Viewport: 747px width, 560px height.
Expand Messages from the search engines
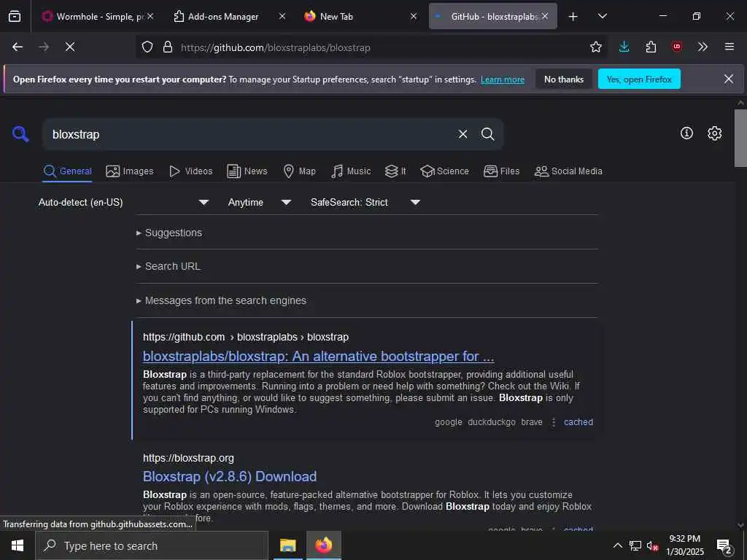pyautogui.click(x=222, y=301)
